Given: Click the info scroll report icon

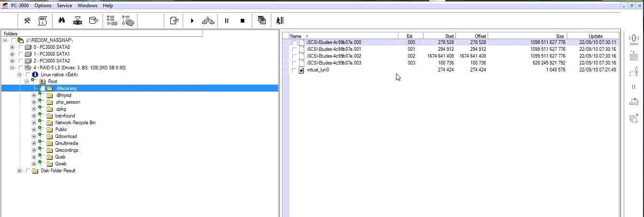Looking at the screenshot, I should click(x=42, y=20).
